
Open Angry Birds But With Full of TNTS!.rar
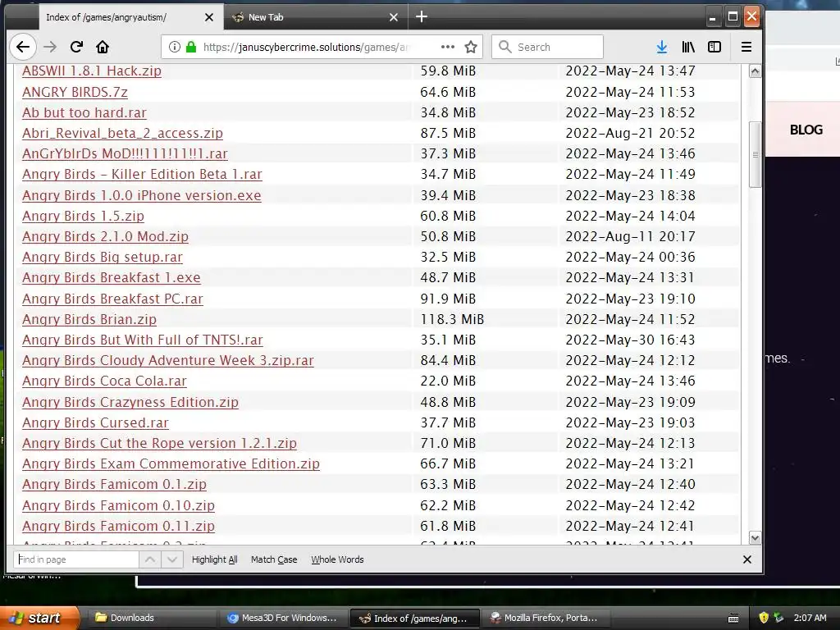click(143, 340)
